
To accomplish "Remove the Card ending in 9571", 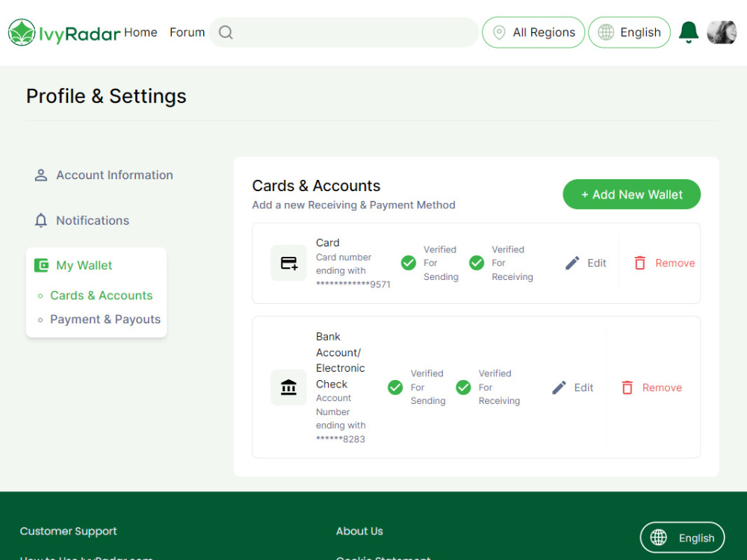I will point(664,263).
